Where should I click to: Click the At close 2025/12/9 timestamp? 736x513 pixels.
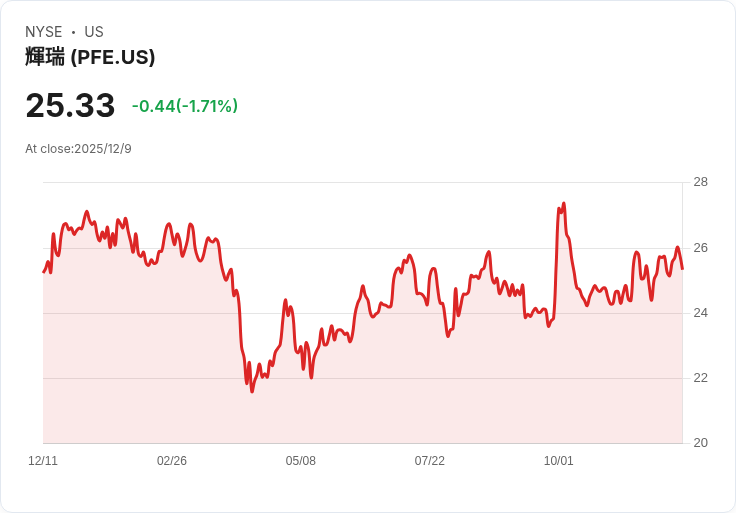coord(78,149)
